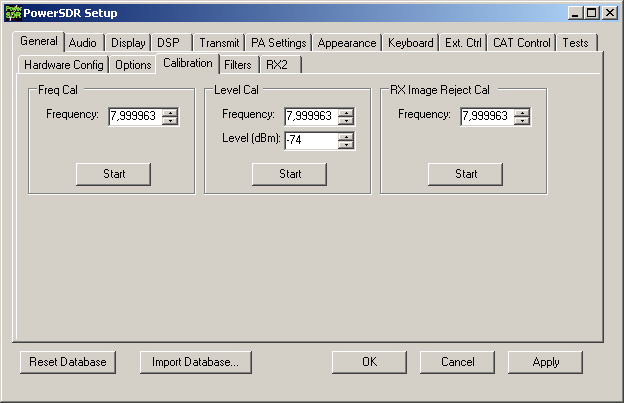The width and height of the screenshot is (624, 403).
Task: Apply the current settings
Action: (545, 362)
